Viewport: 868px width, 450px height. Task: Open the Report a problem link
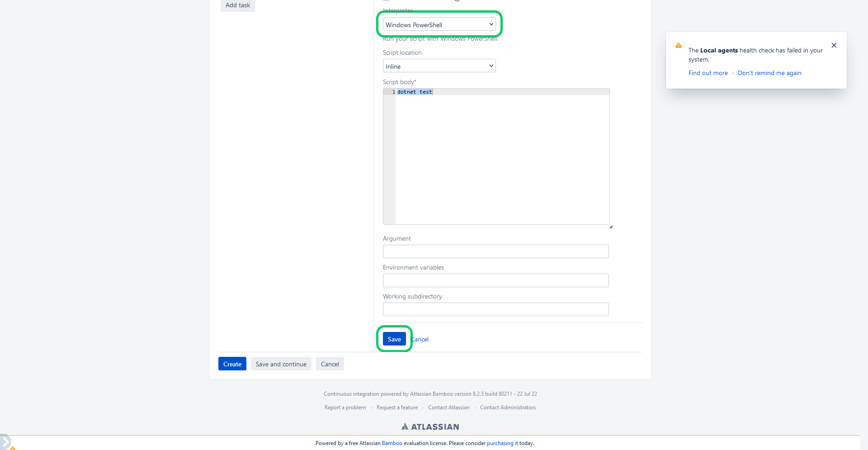[x=345, y=407]
